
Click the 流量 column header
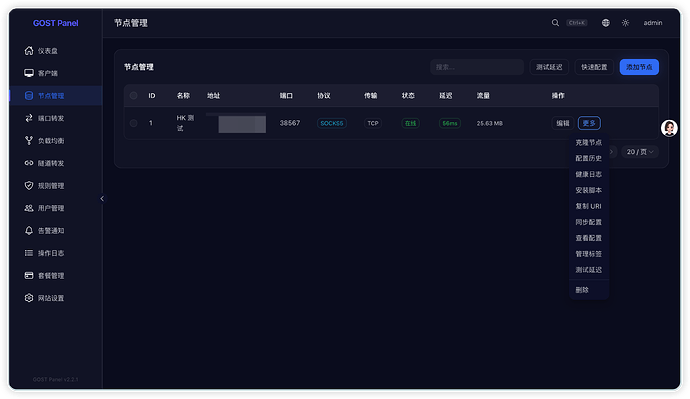[483, 95]
